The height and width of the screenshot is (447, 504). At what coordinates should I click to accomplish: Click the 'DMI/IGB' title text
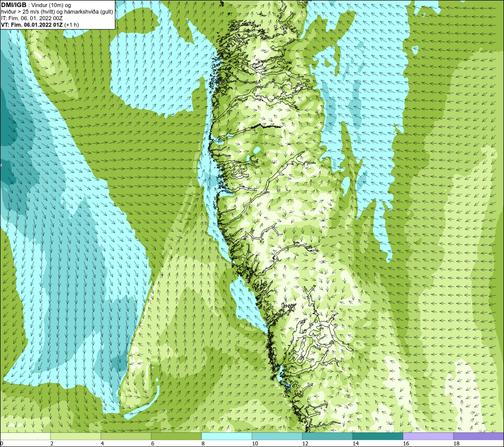[14, 5]
